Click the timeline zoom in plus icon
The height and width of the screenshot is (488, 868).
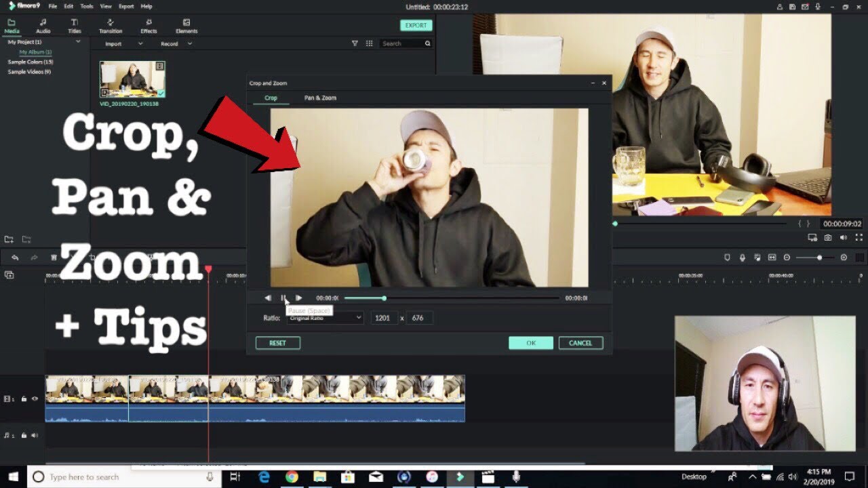[x=844, y=258]
